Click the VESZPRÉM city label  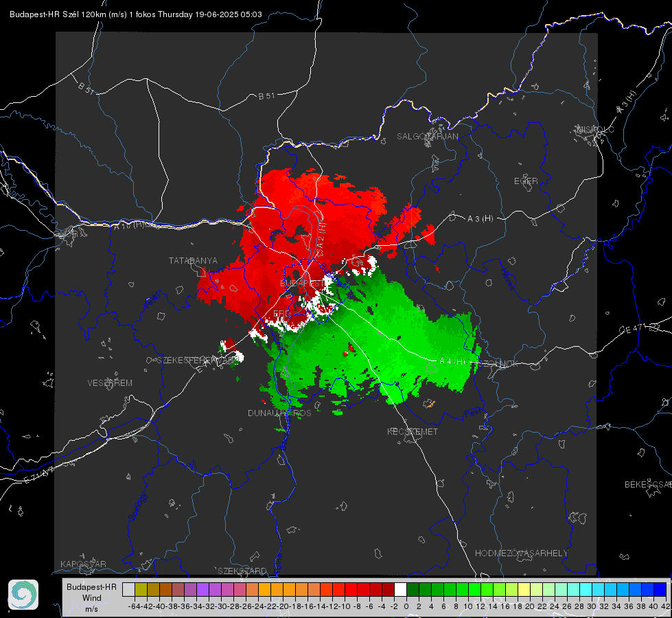[x=110, y=383]
